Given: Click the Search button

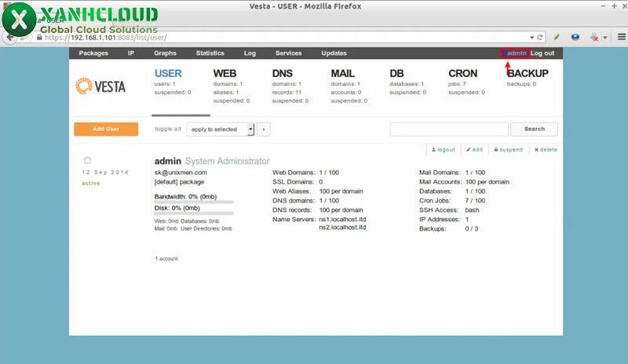Looking at the screenshot, I should (535, 129).
